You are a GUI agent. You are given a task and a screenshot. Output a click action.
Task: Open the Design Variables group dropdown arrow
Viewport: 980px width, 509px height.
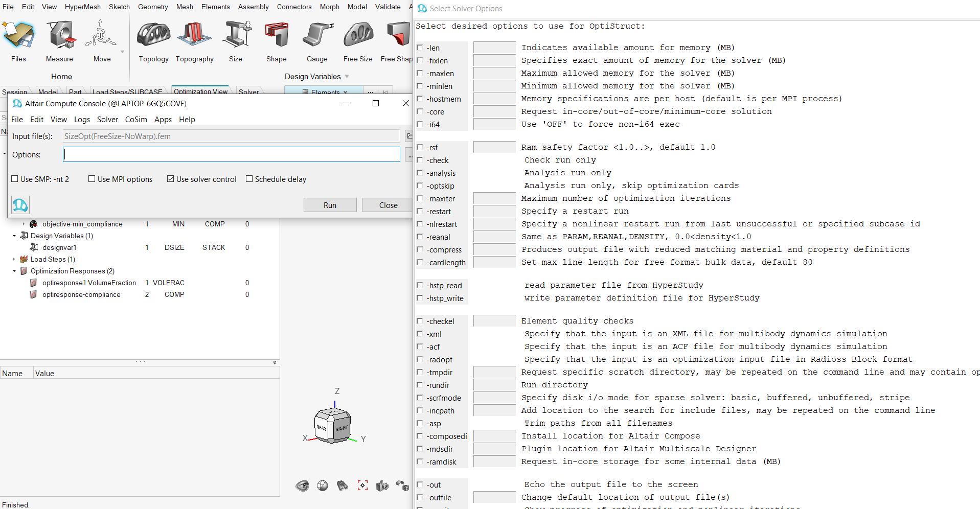[x=347, y=76]
